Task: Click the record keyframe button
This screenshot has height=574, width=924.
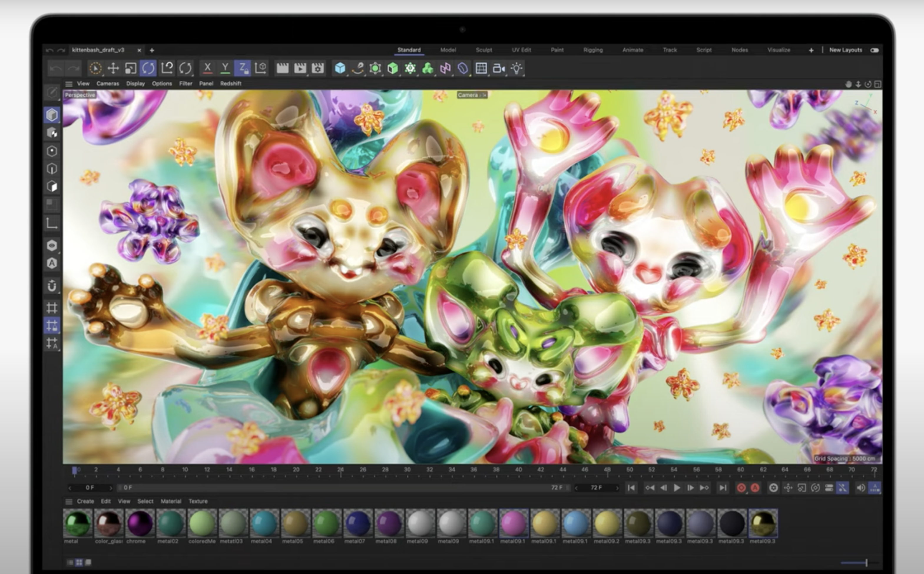Action: click(741, 488)
